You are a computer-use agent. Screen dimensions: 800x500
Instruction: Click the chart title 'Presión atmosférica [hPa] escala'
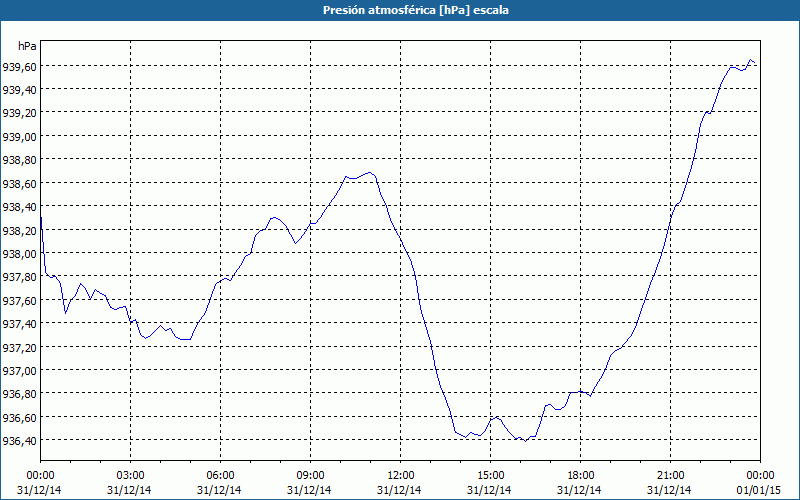[x=416, y=10]
